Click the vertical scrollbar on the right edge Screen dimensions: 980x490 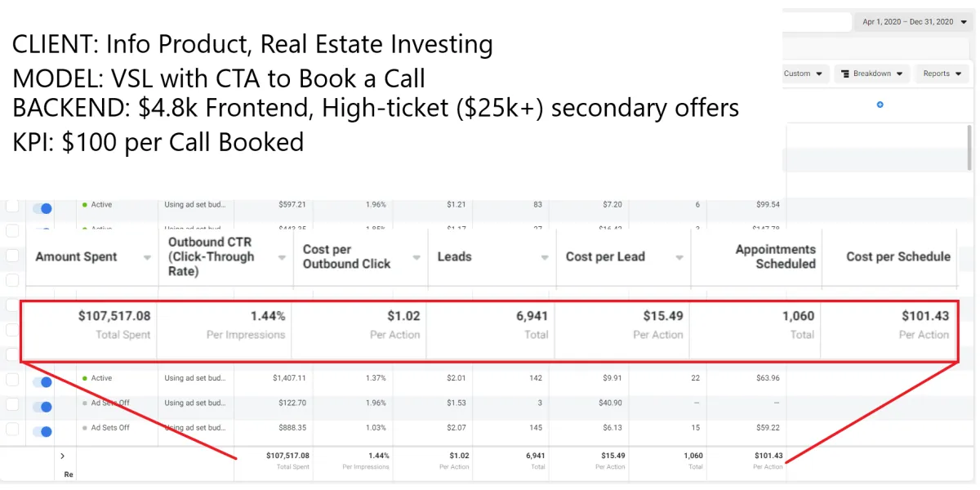pos(969,147)
